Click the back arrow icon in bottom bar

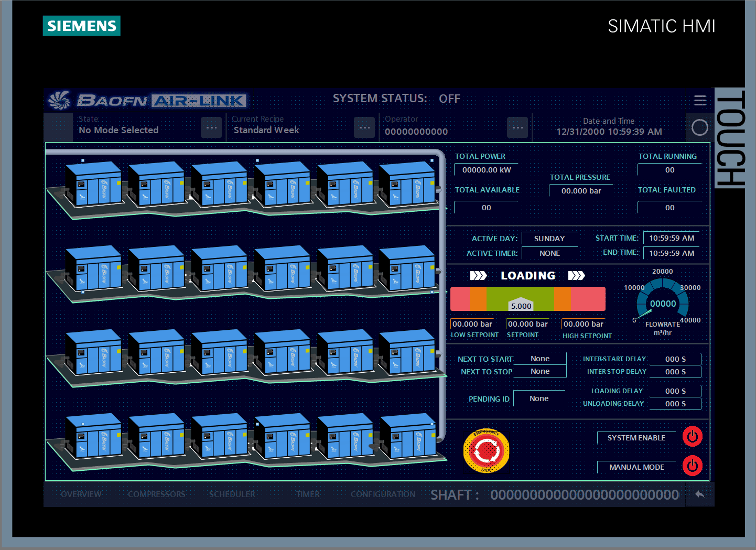[x=699, y=494]
